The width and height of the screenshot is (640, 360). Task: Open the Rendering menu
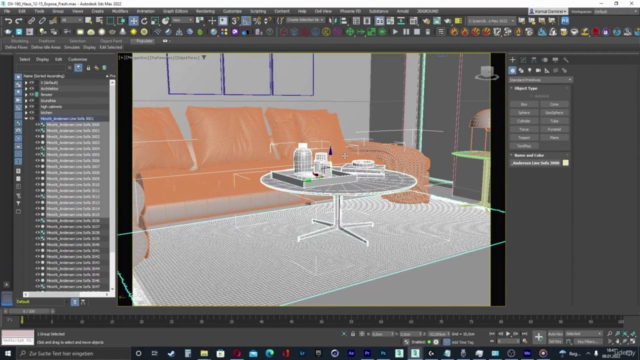tap(205, 11)
